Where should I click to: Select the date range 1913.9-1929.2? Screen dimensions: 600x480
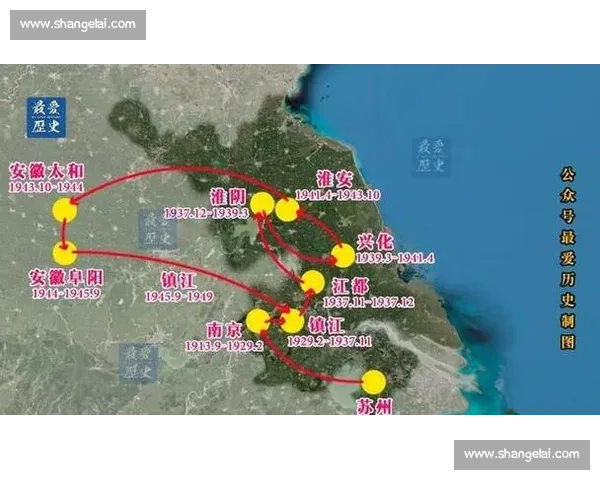click(x=224, y=346)
